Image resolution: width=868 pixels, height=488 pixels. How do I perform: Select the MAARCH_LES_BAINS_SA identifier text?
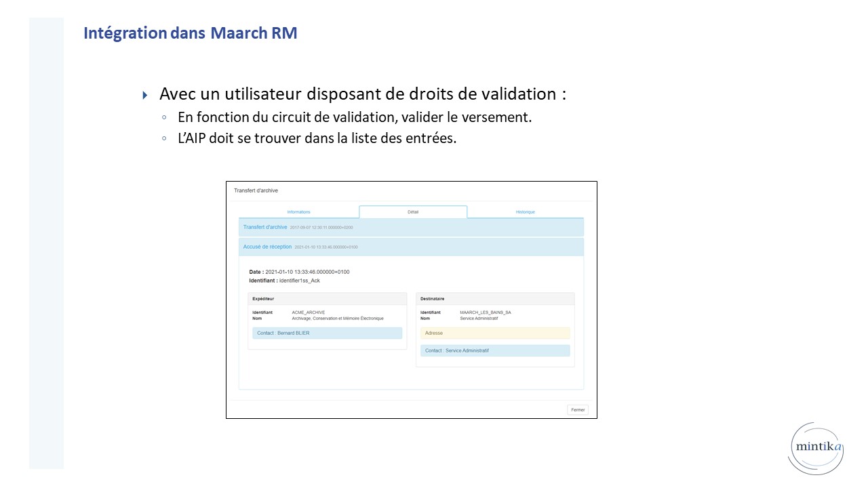[x=486, y=312]
